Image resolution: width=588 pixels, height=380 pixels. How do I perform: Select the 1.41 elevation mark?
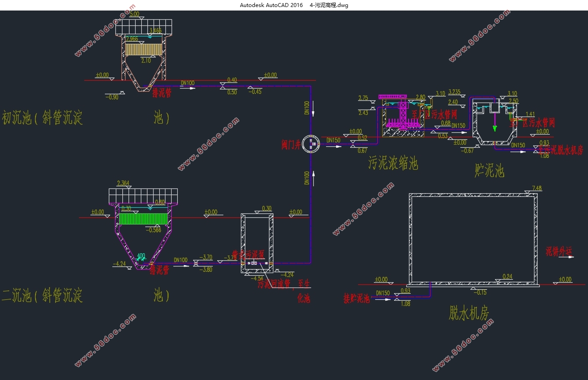[x=530, y=114]
